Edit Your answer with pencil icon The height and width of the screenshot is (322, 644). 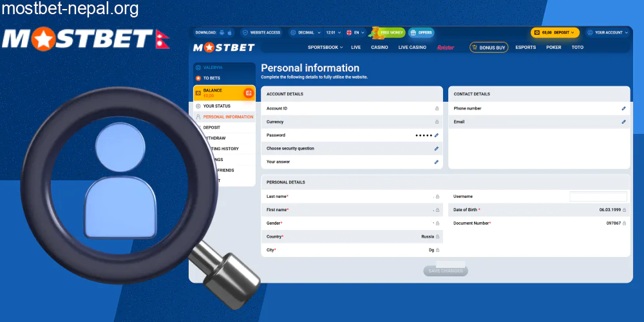tap(436, 162)
